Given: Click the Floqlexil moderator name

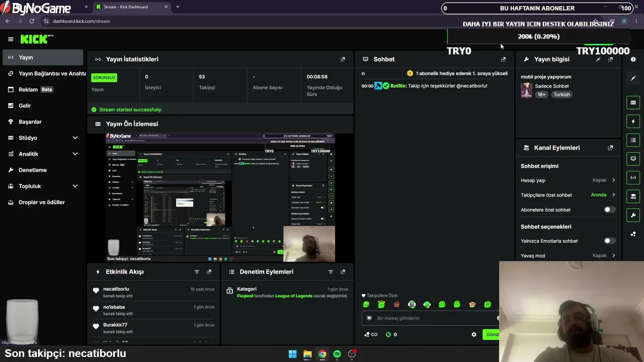Looking at the screenshot, I should [x=245, y=296].
